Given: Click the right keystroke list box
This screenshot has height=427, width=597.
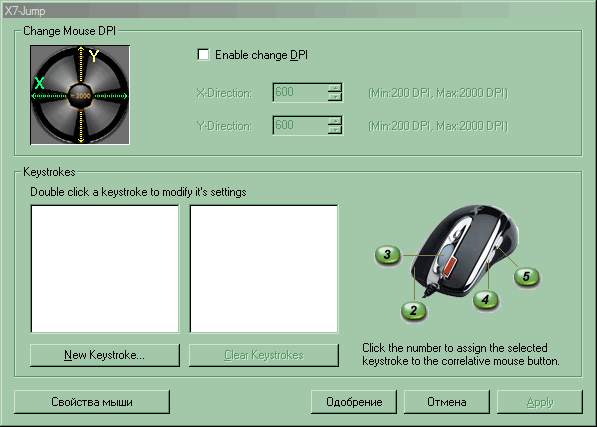Looking at the screenshot, I should tap(264, 269).
